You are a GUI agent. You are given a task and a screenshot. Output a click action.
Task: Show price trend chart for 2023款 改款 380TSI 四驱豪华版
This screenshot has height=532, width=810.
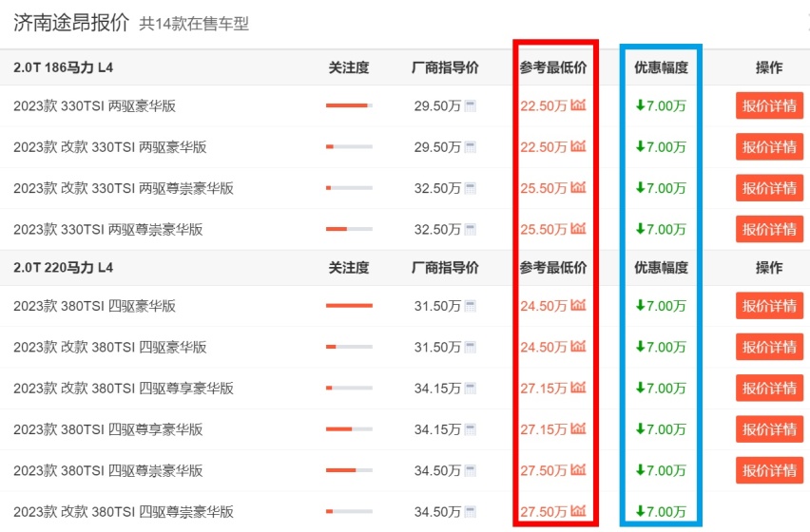pyautogui.click(x=578, y=346)
